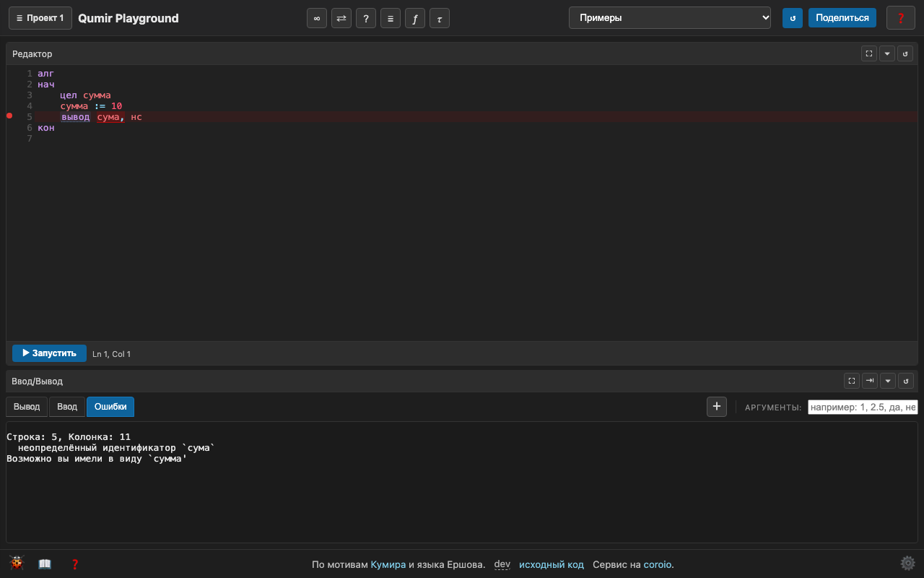Viewport: 924px width, 578px height.
Task: Click the Qumir Playground title
Action: (128, 18)
